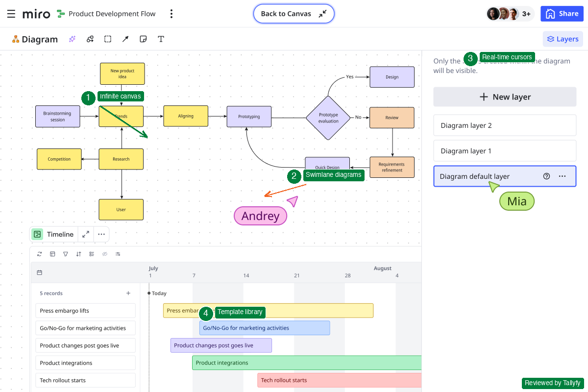Select the Connection line arrow tool
The width and height of the screenshot is (588, 392).
125,39
